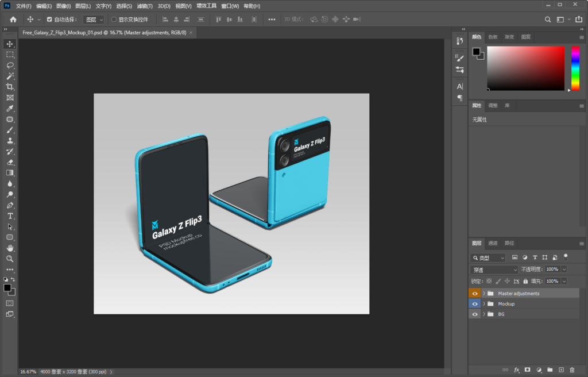This screenshot has height=377, width=588.
Task: Click the Share icon at top right
Action: tap(579, 20)
